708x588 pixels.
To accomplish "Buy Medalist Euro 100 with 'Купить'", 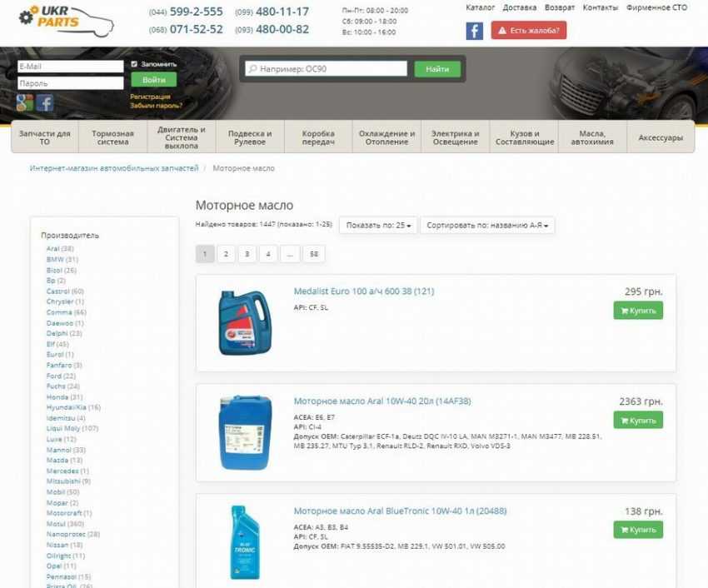I will click(x=637, y=311).
